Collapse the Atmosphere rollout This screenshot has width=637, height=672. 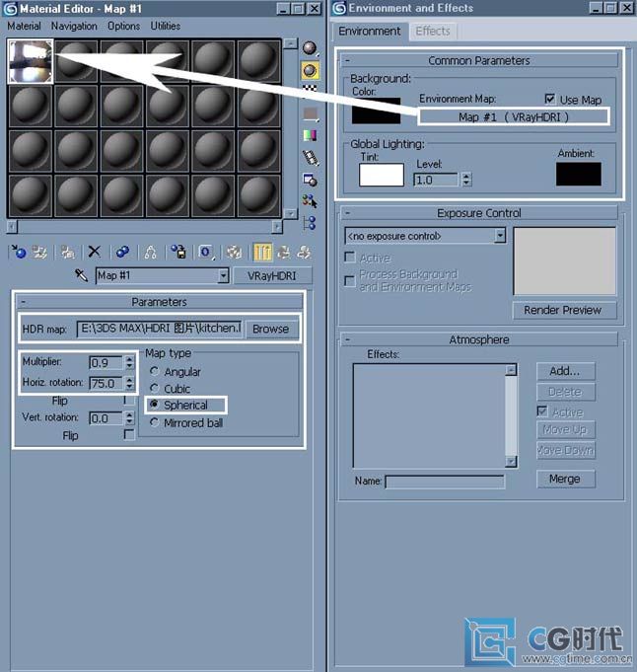click(x=479, y=339)
